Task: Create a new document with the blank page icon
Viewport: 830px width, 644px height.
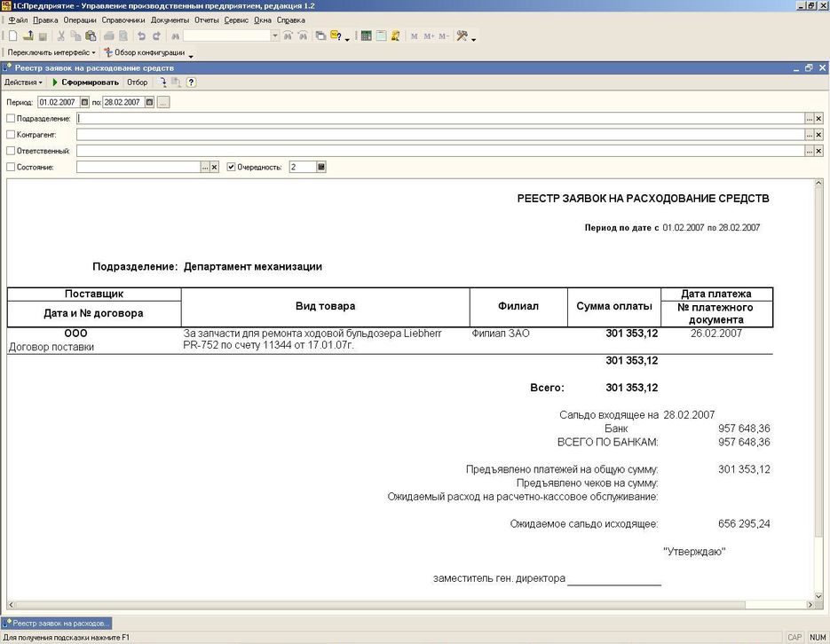Action: 12,36
